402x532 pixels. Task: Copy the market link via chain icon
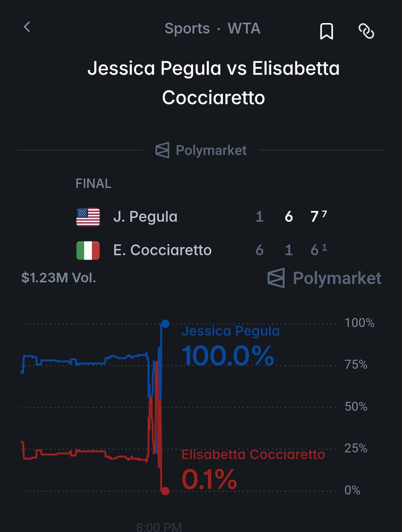pyautogui.click(x=366, y=31)
